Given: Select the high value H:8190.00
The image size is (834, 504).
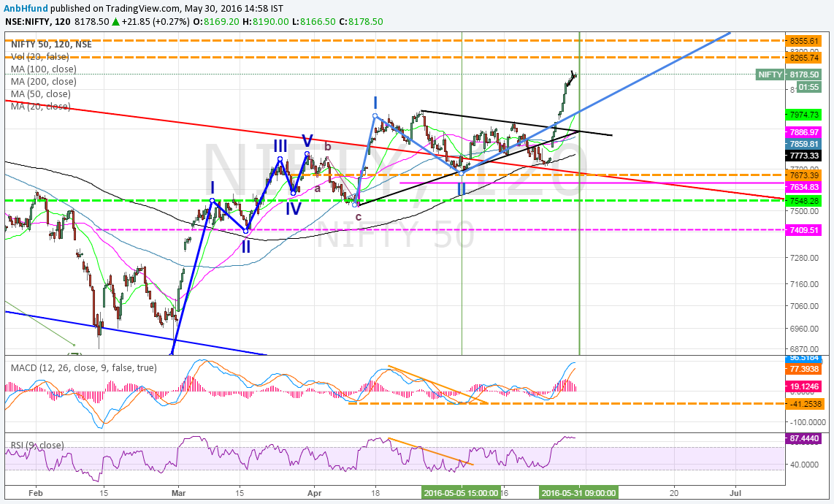Looking at the screenshot, I should click(x=266, y=22).
